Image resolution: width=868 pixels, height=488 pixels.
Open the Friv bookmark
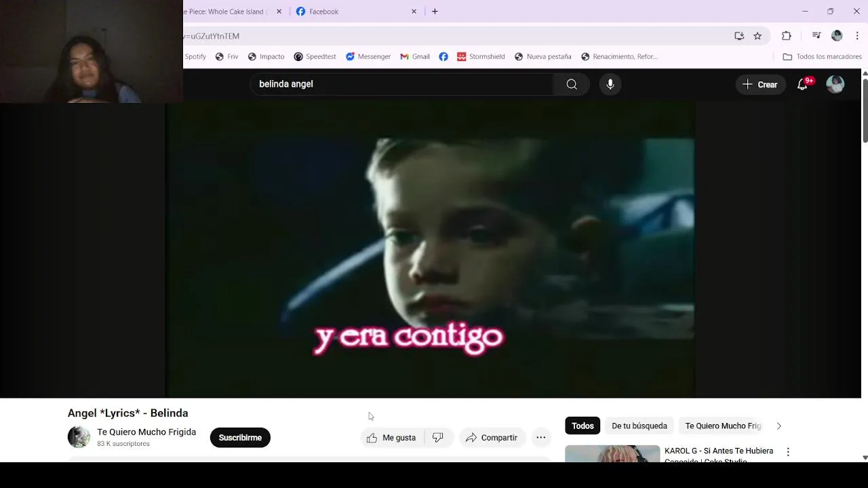(227, 56)
